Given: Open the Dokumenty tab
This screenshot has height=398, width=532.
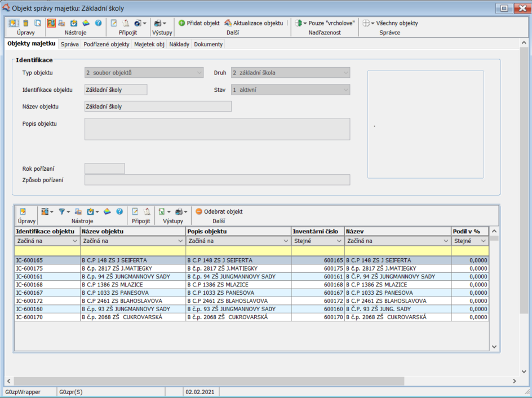Looking at the screenshot, I should 209,44.
